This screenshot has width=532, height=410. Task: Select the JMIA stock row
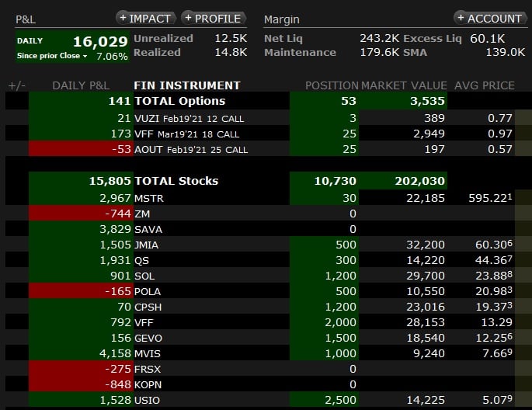point(269,245)
